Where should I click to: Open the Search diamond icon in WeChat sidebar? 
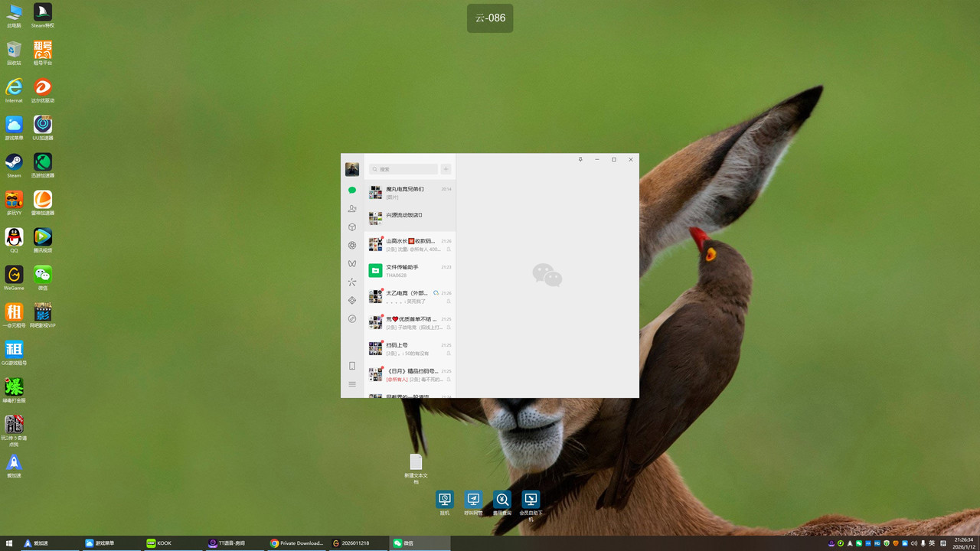coord(352,300)
